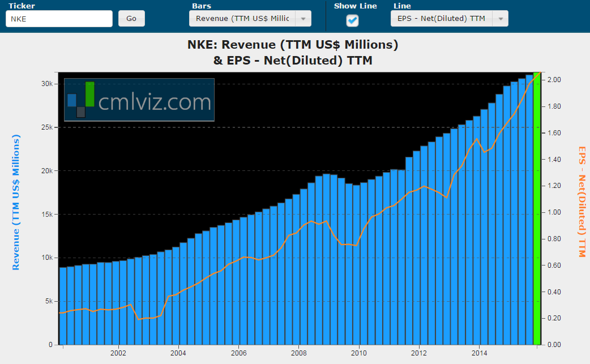Screen dimensions: 590x364
Task: Click the Ticker input field containing NKE
Action: click(x=59, y=19)
